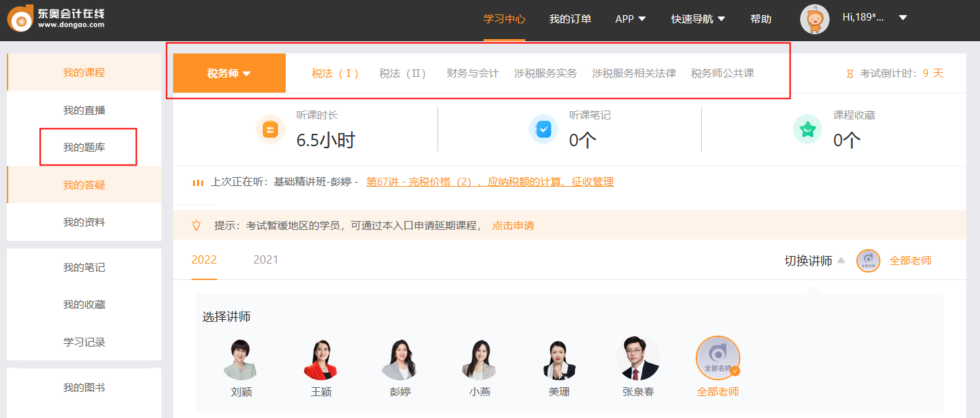
Task: Select teacher 刘颖's photo
Action: pos(240,360)
